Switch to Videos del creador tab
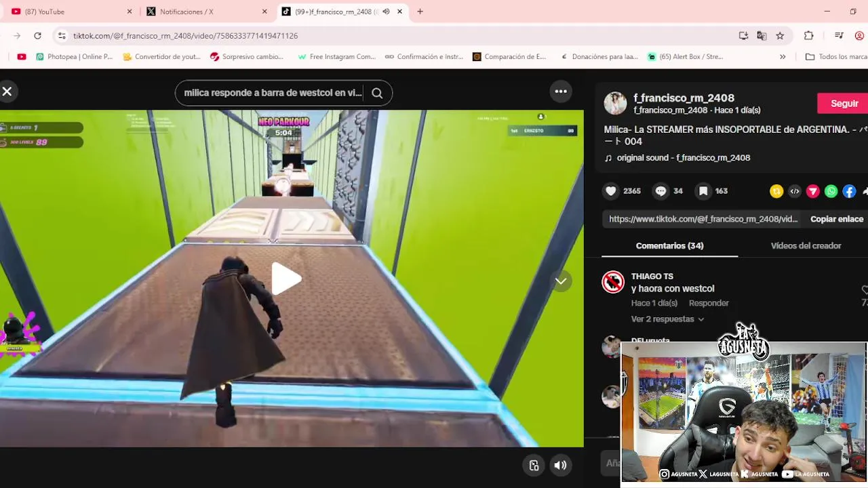868x488 pixels. pyautogui.click(x=806, y=246)
